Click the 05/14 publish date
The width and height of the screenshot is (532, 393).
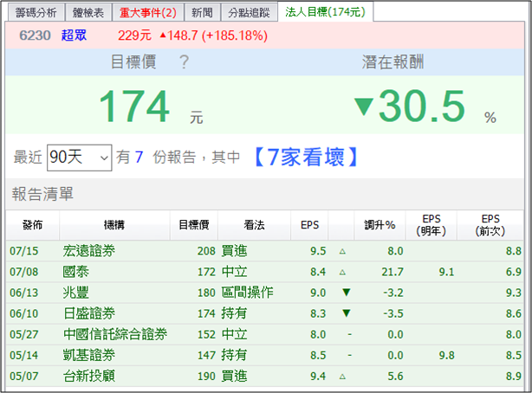[x=23, y=355]
